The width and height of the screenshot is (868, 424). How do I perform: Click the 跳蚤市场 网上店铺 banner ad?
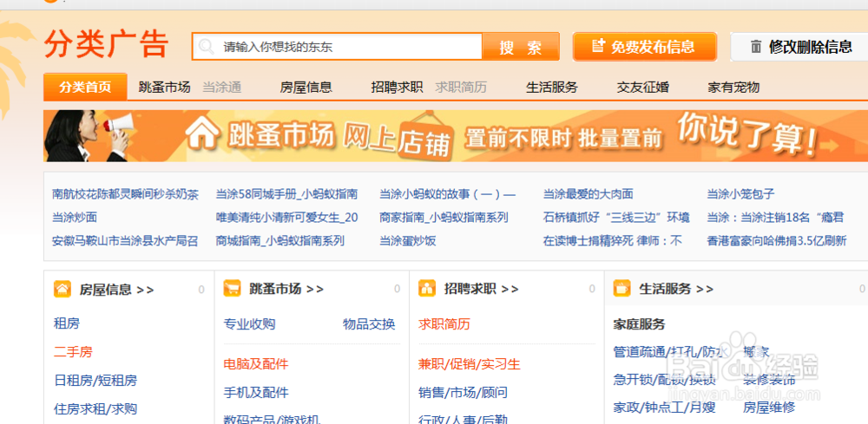tap(456, 135)
